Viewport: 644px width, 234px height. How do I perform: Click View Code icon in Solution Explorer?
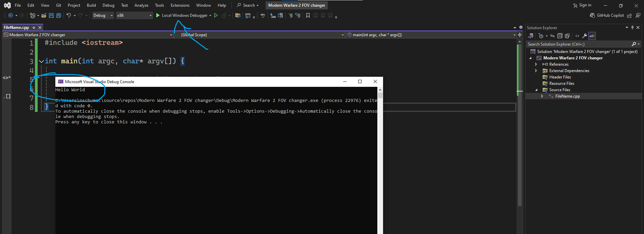click(x=577, y=36)
